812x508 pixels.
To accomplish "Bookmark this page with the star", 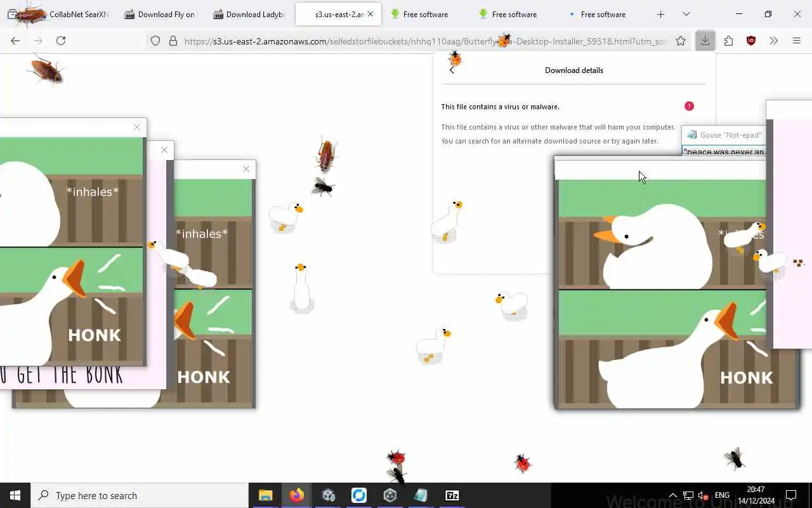I will [x=681, y=41].
